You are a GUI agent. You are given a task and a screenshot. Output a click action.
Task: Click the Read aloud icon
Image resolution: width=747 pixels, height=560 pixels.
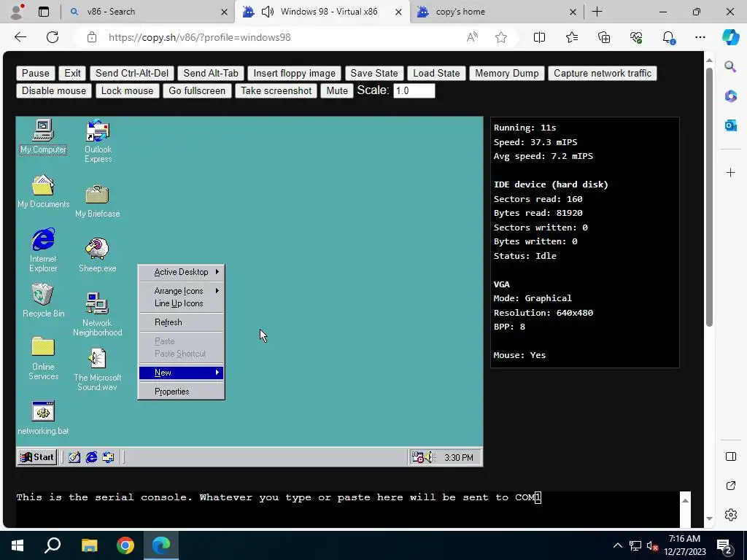tap(472, 37)
